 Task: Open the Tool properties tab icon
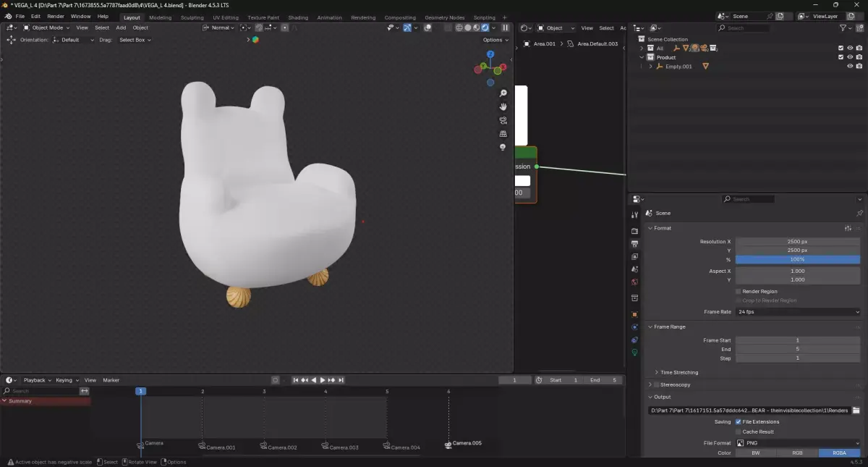tap(634, 215)
